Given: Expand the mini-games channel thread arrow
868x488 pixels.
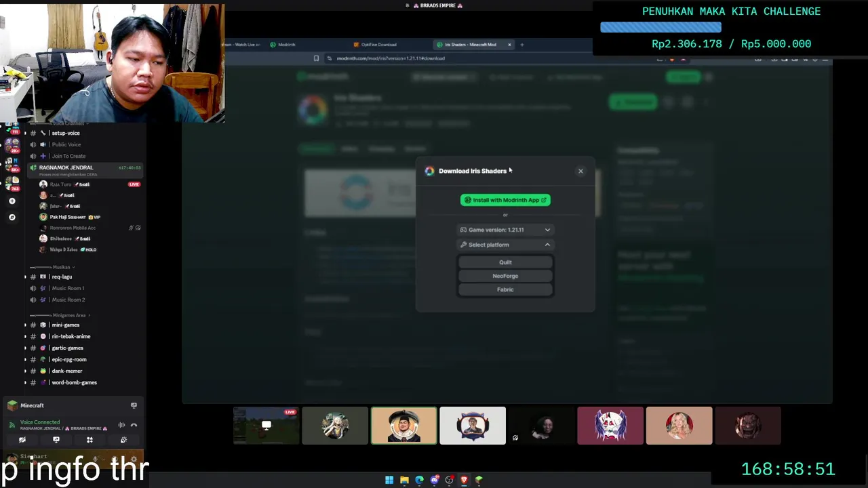Looking at the screenshot, I should pyautogui.click(x=25, y=325).
